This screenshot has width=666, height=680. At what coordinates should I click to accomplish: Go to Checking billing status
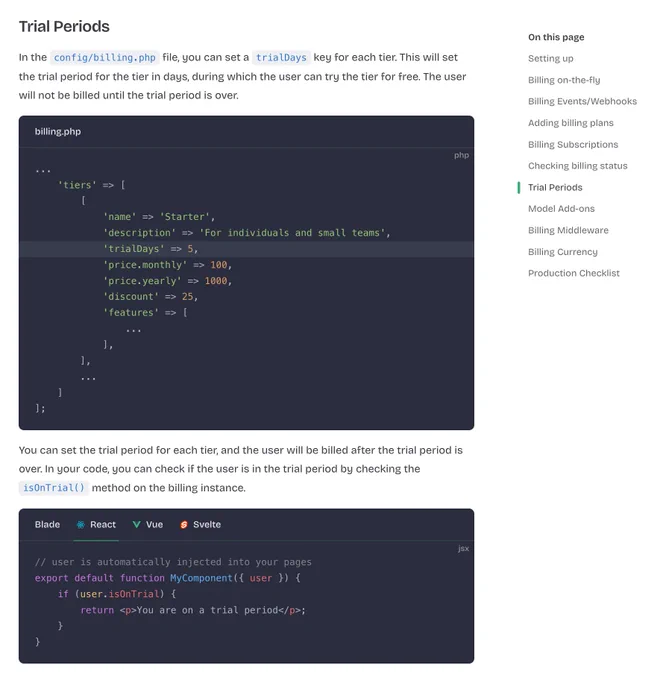(x=578, y=166)
